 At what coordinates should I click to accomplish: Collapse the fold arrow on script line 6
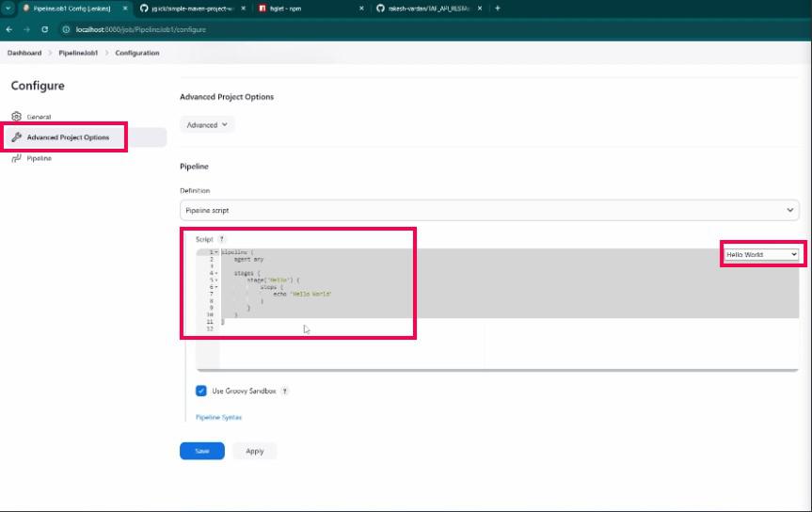[216, 286]
